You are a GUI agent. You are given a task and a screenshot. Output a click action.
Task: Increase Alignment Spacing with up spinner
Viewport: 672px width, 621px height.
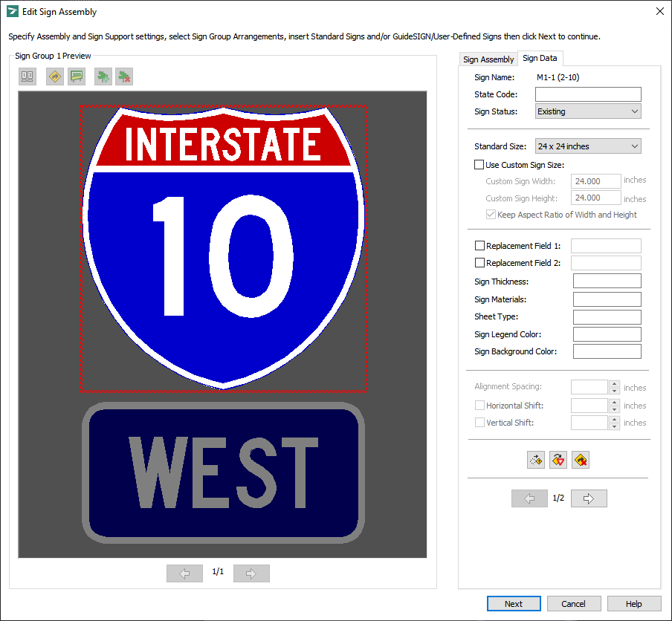(614, 384)
